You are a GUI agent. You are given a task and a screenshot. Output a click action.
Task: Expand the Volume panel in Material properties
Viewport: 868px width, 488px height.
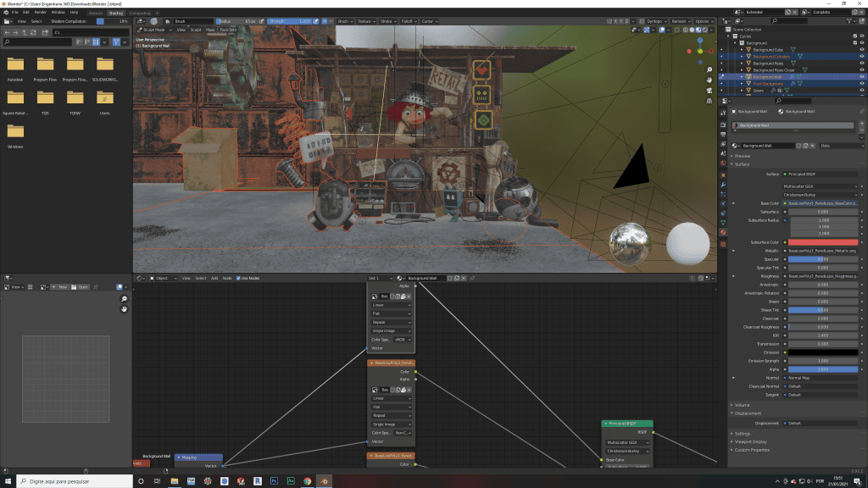coord(741,405)
